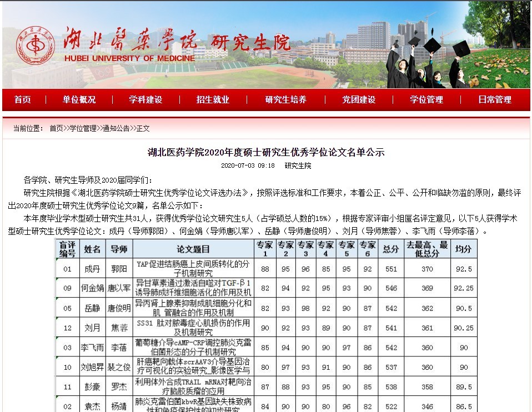532x412 pixels.
Task: Select the name cell 岳静
Action: tap(92, 308)
